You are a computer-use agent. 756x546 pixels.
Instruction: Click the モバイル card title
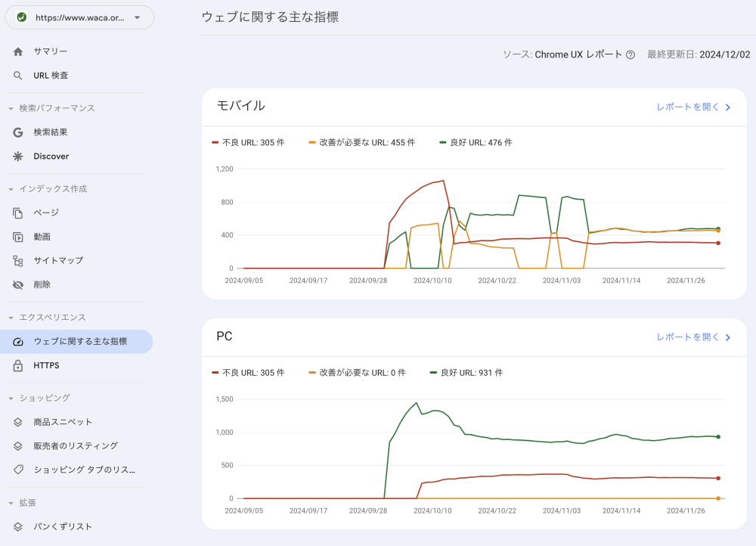pos(240,106)
